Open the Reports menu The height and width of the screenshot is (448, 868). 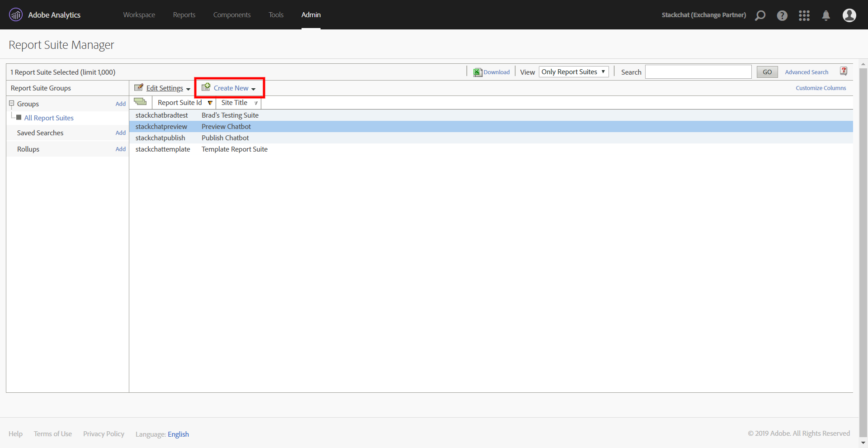point(184,15)
